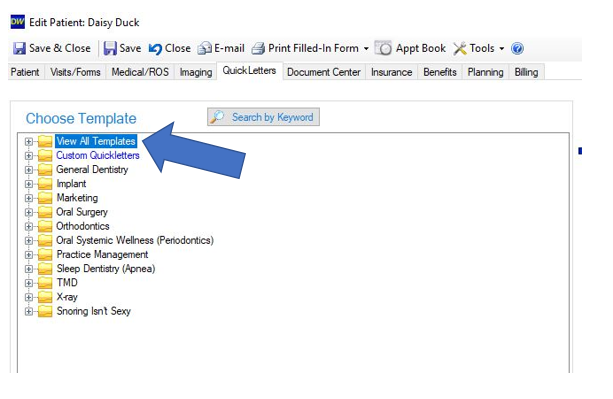Switch to the Document Center tab

[x=324, y=72]
